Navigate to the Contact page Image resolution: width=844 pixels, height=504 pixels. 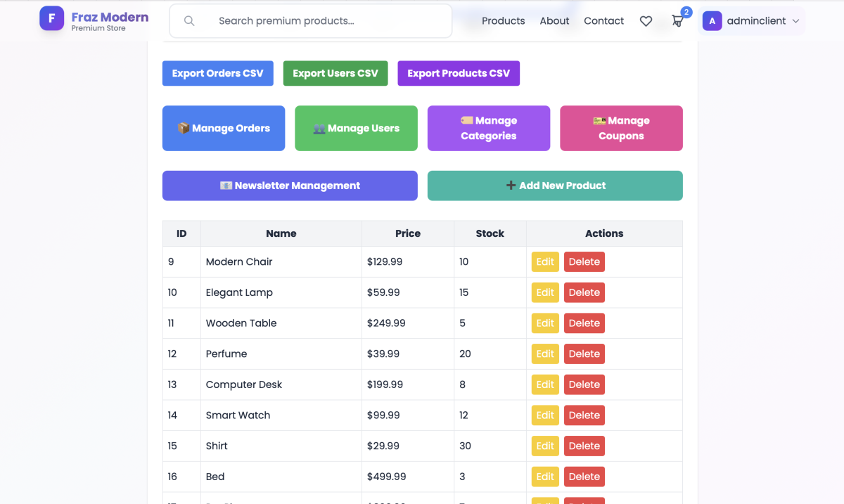point(603,21)
